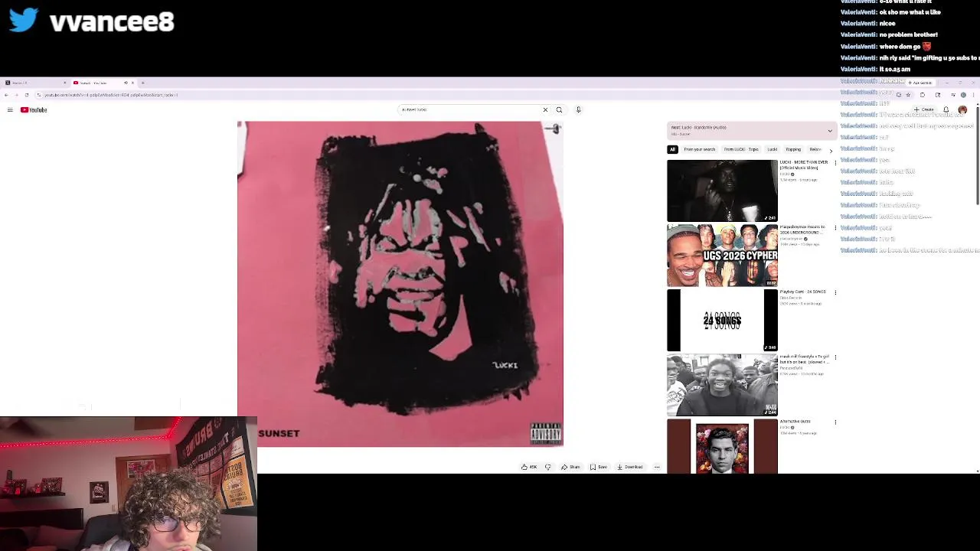Click LUCKI - MORE THAN EVER title

click(804, 165)
